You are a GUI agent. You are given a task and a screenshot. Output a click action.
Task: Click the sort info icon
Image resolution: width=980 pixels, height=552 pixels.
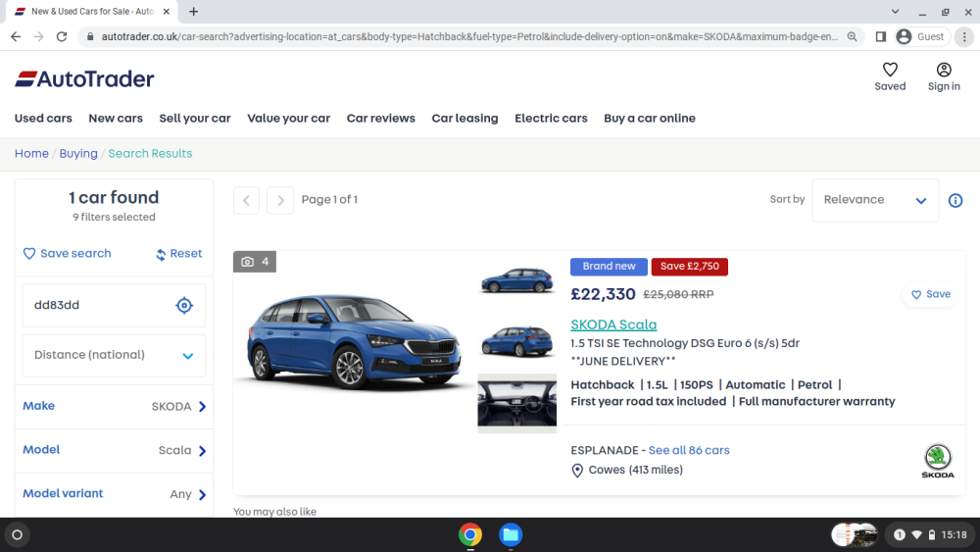coord(955,200)
